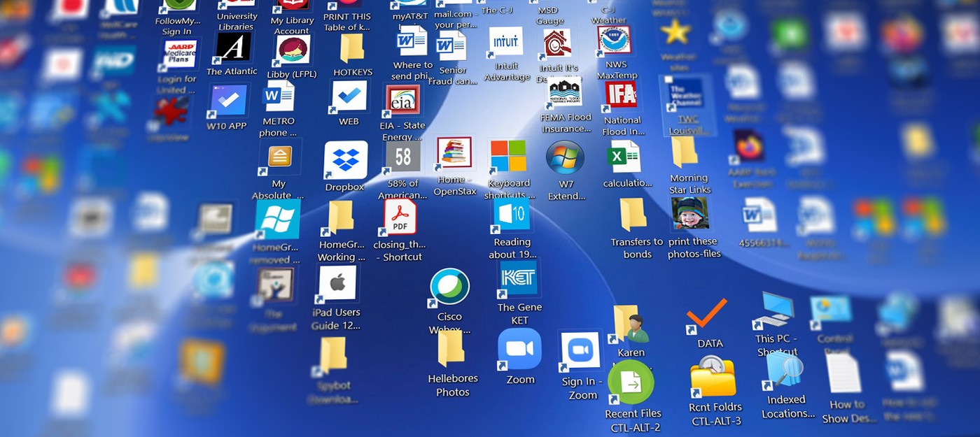Open Senior Fraud can... Word document
The width and height of the screenshot is (980, 437).
point(451,46)
